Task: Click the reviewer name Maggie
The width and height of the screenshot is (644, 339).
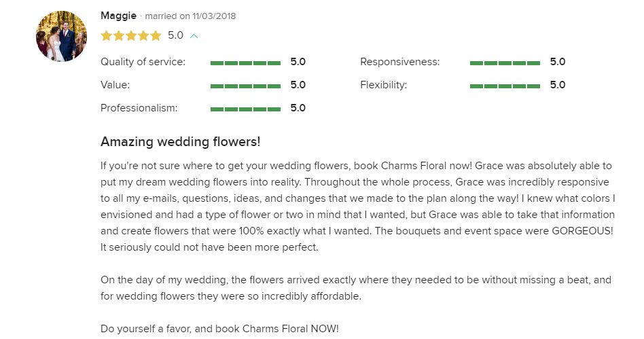Action: pyautogui.click(x=118, y=15)
